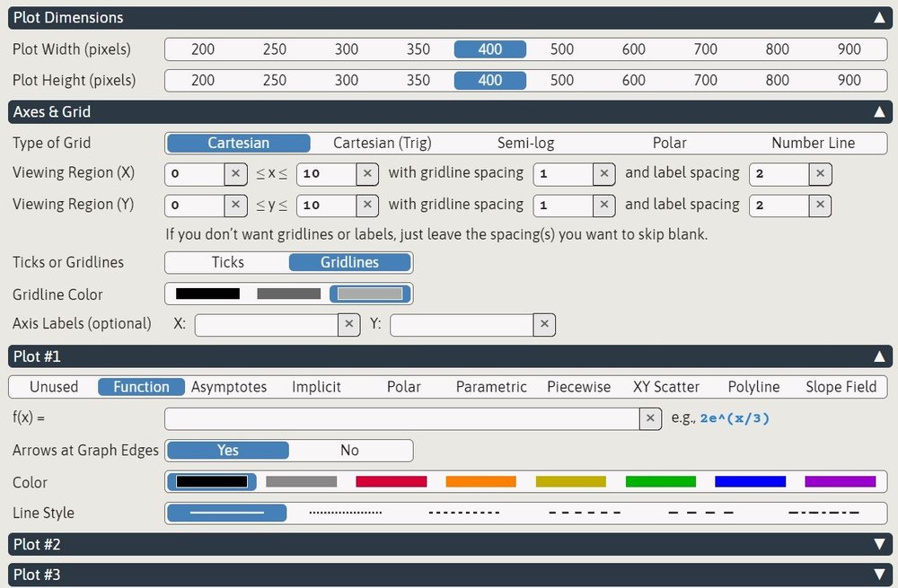
Task: Clear the Y maximum value field
Action: pos(367,205)
